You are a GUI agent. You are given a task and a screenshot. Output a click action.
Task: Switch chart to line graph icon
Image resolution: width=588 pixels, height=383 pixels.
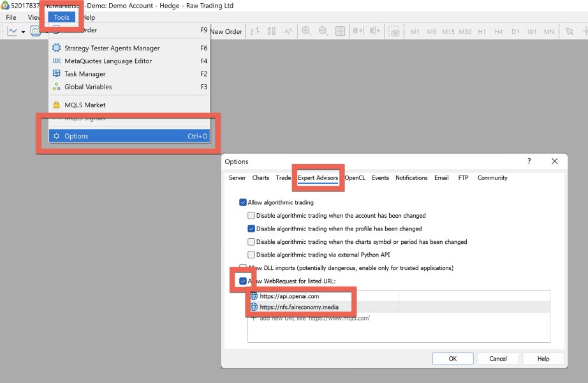tap(288, 31)
